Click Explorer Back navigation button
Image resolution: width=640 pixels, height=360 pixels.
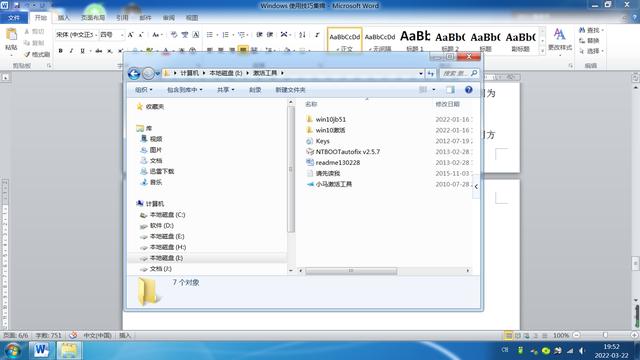(x=134, y=73)
